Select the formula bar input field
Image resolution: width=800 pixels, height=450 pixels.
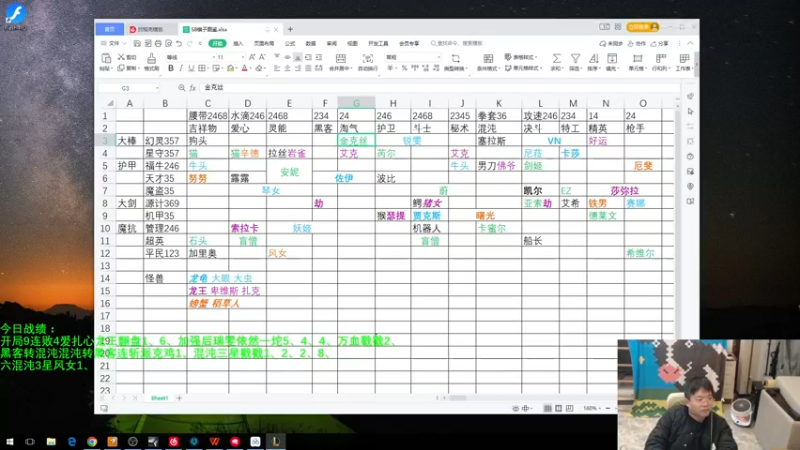pyautogui.click(x=439, y=88)
